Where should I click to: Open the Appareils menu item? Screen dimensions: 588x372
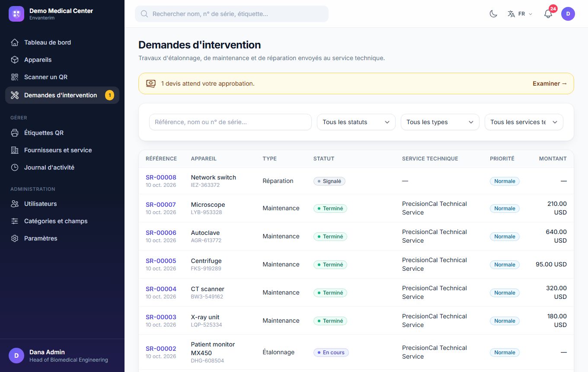coord(62,60)
